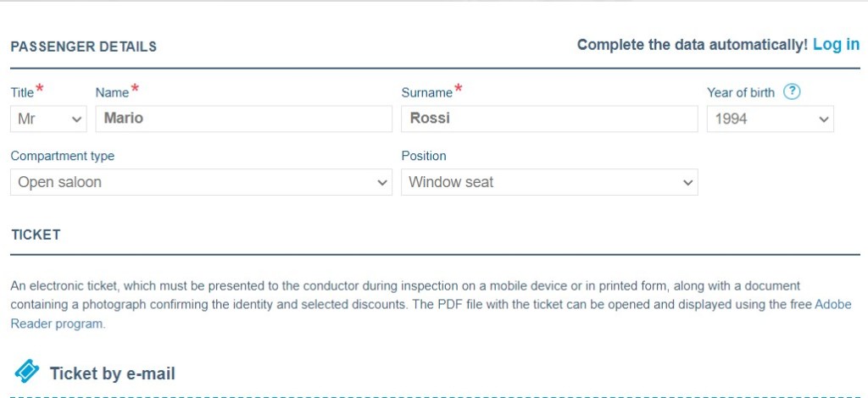Select the Ticket by e-mail heading

(x=112, y=373)
